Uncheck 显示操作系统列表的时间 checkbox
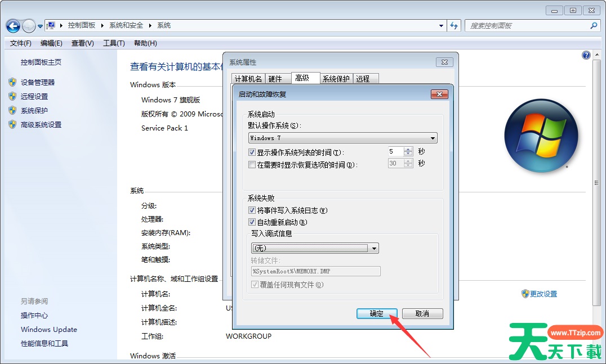The image size is (606, 364). click(x=252, y=152)
